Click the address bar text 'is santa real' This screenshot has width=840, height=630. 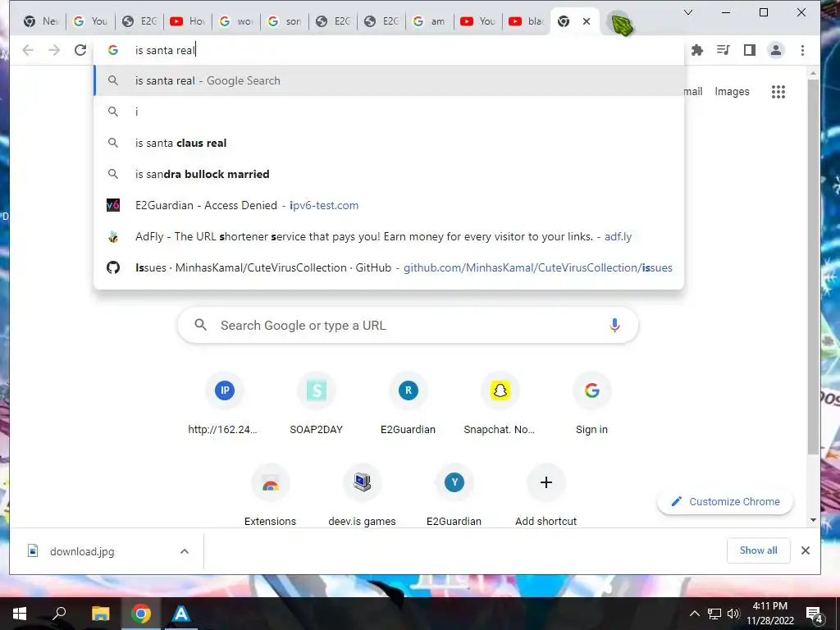165,50
